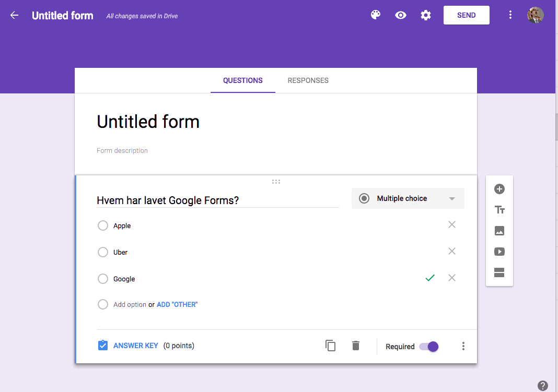558x392 pixels.
Task: Open the Multiple choice question type dropdown
Action: [x=408, y=198]
